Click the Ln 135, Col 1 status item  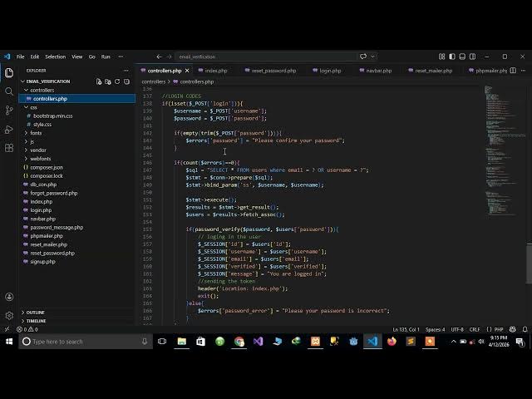point(406,329)
